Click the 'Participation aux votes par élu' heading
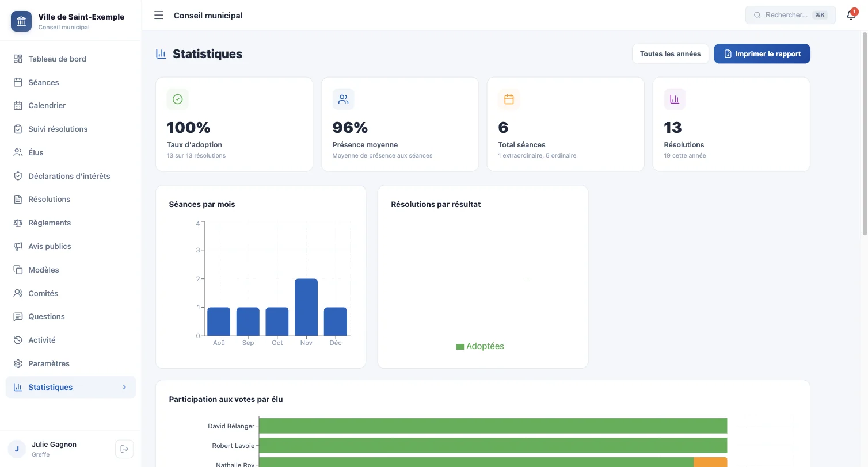This screenshot has height=467, width=868. point(226,399)
